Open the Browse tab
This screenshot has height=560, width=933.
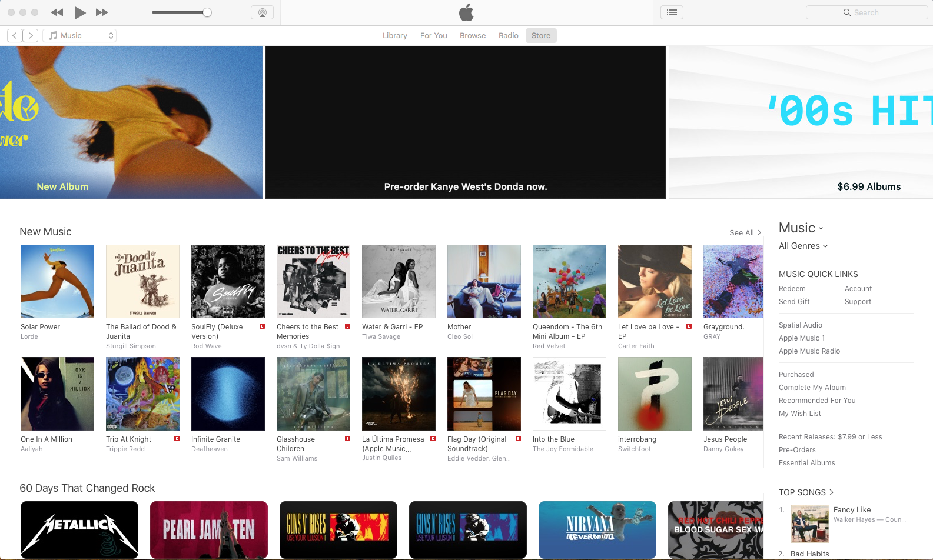(x=473, y=36)
